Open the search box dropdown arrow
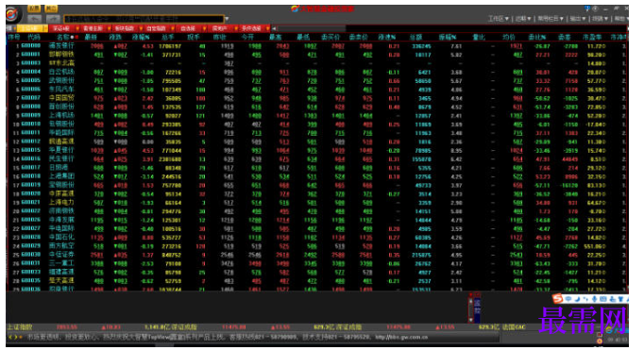644x350 pixels. pyautogui.click(x=227, y=19)
